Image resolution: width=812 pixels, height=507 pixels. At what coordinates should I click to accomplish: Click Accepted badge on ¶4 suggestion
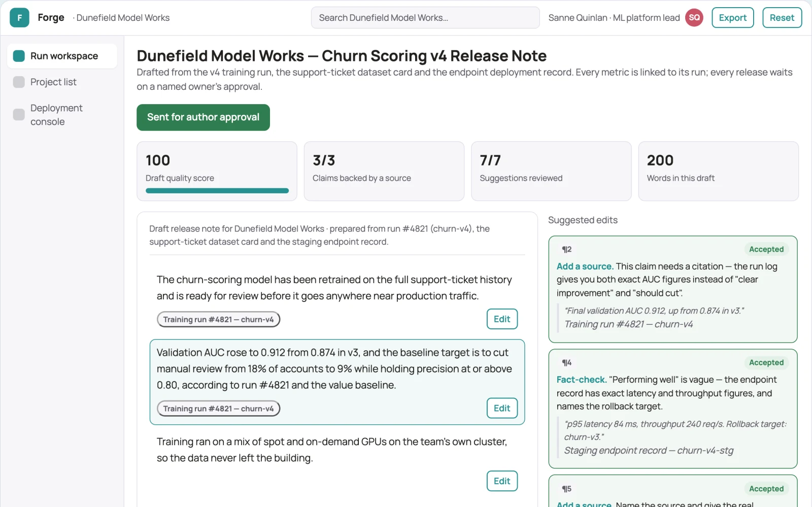coord(766,362)
